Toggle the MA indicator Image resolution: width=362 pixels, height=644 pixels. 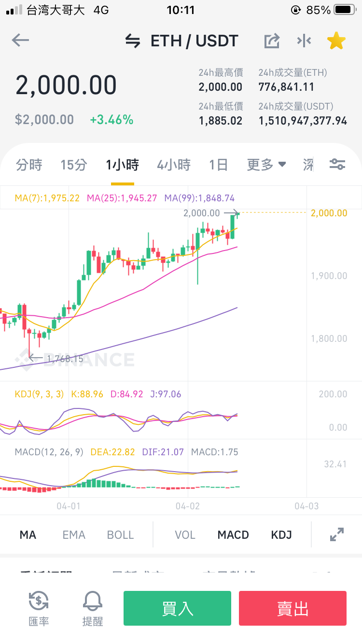[28, 535]
